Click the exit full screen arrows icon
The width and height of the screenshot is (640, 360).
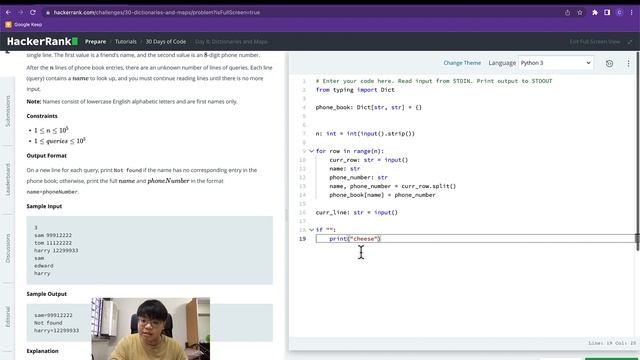[x=630, y=42]
